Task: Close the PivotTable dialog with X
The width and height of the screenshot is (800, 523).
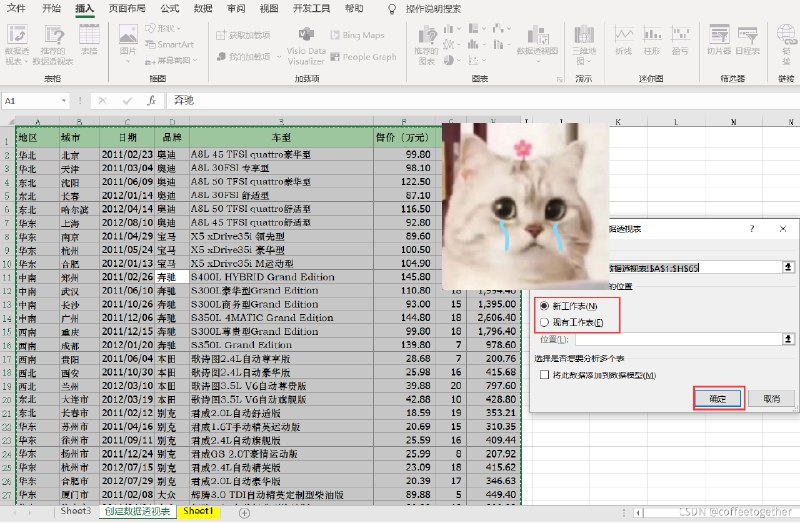Action: 783,229
